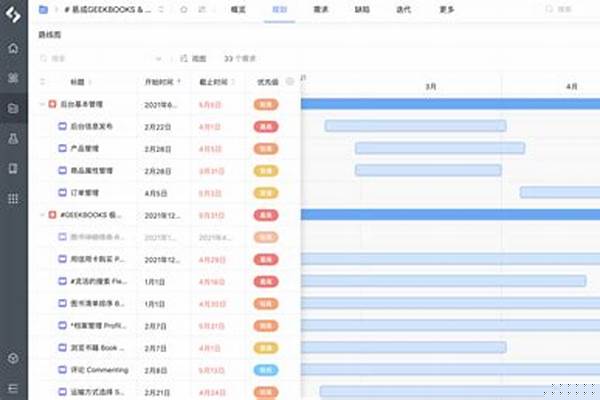
Task: Click the column settings icon beside 优先级
Action: (290, 81)
